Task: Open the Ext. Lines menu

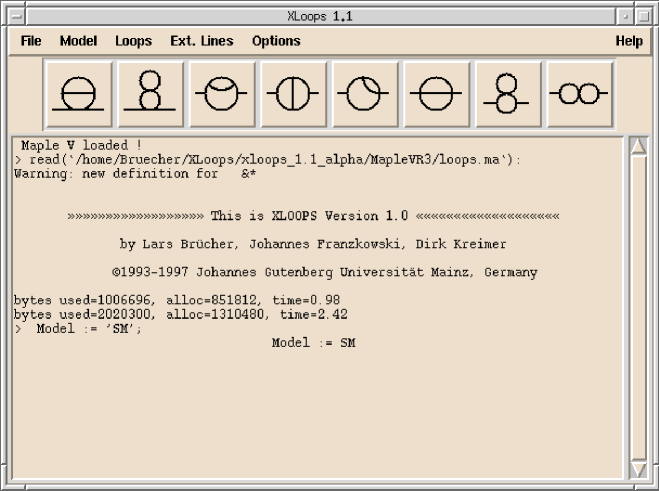Action: (x=202, y=41)
